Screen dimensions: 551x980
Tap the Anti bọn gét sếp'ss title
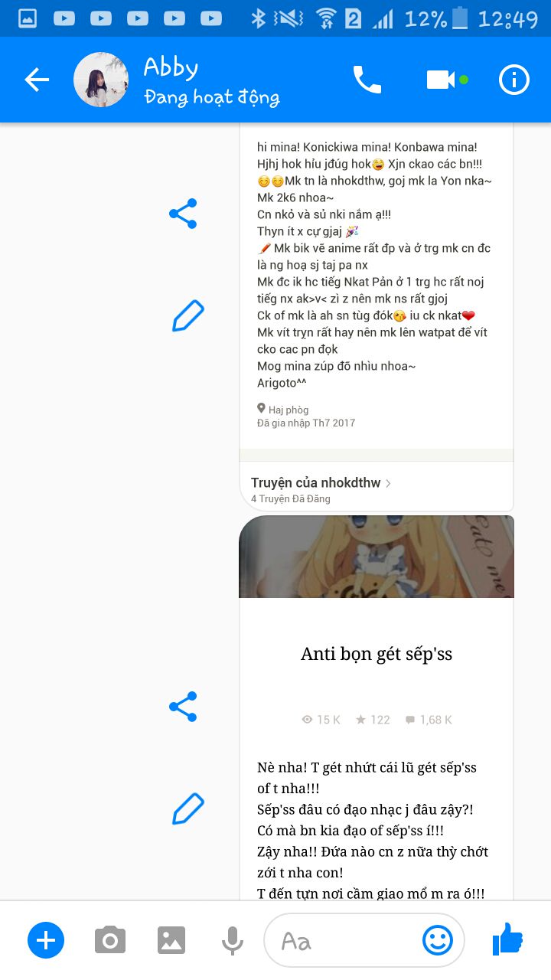point(377,654)
